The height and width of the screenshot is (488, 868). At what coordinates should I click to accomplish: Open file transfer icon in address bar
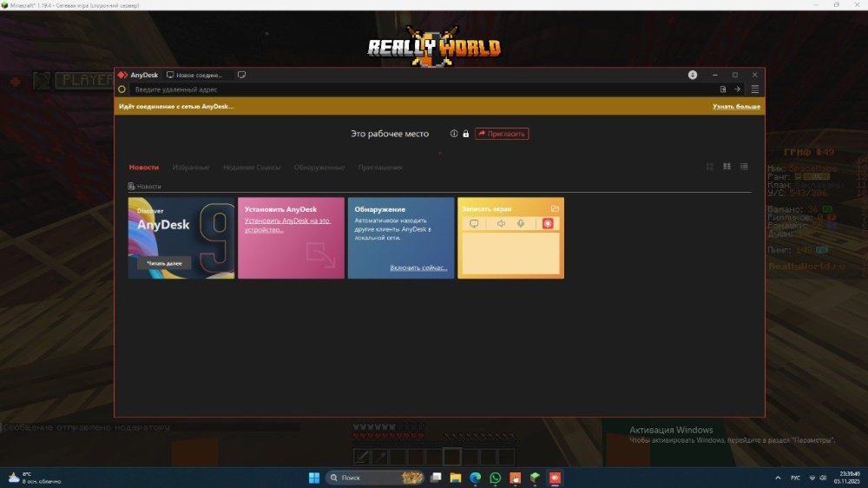tap(722, 89)
